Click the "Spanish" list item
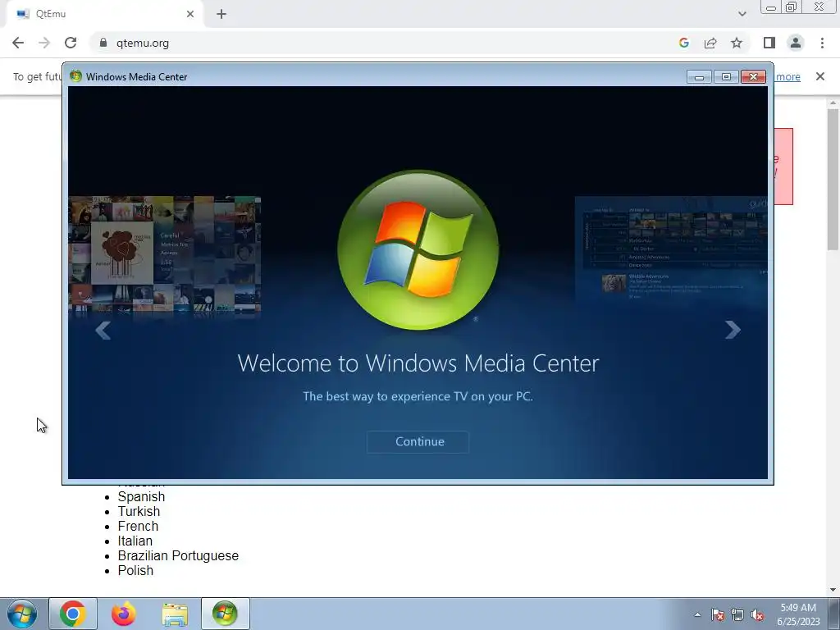Screen dimensions: 840x630 point(141,496)
